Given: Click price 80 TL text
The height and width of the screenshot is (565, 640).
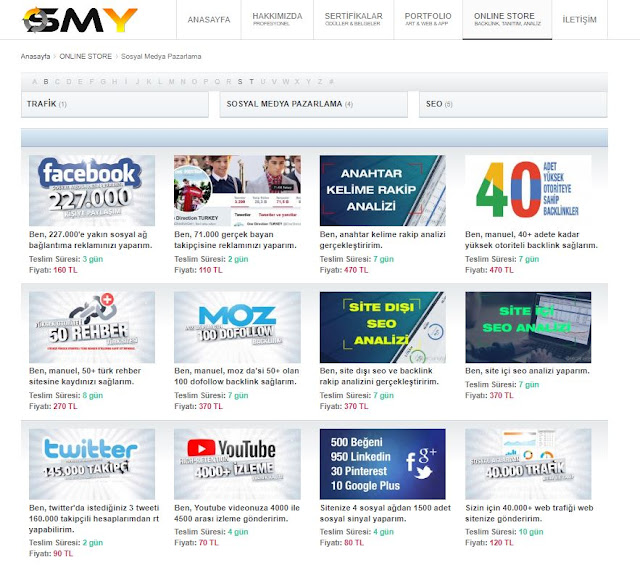Looking at the screenshot, I should [x=354, y=543].
